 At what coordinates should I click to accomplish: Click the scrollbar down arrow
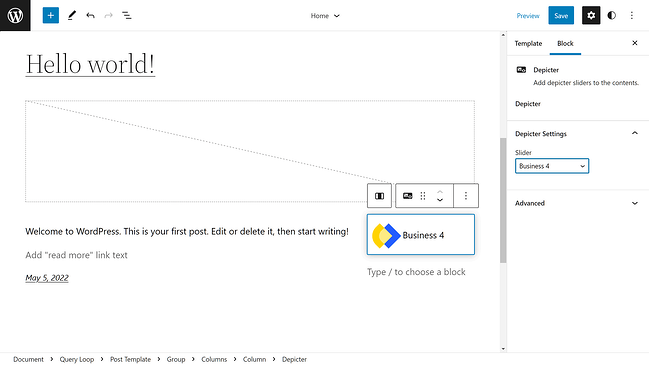[503, 348]
